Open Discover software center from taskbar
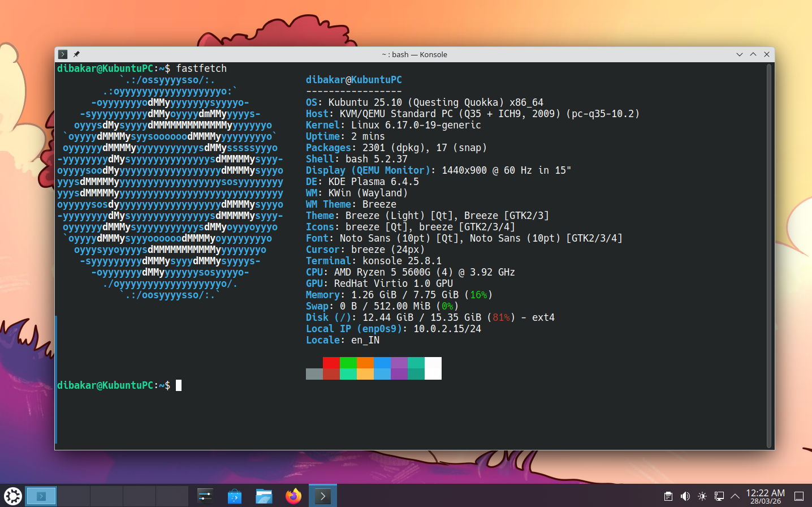This screenshot has height=507, width=812. (234, 496)
